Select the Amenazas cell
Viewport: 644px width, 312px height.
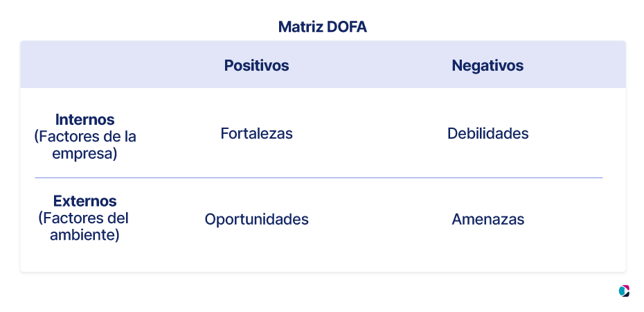pyautogui.click(x=488, y=219)
